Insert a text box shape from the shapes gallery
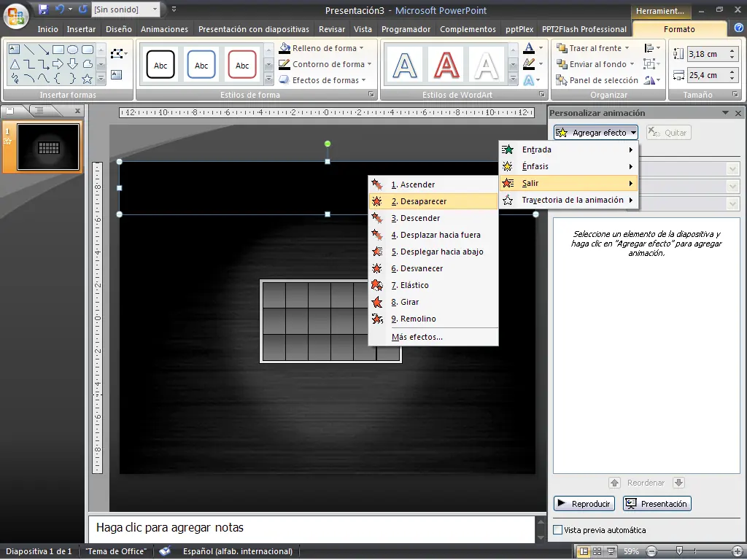The height and width of the screenshot is (560, 747). 15,49
